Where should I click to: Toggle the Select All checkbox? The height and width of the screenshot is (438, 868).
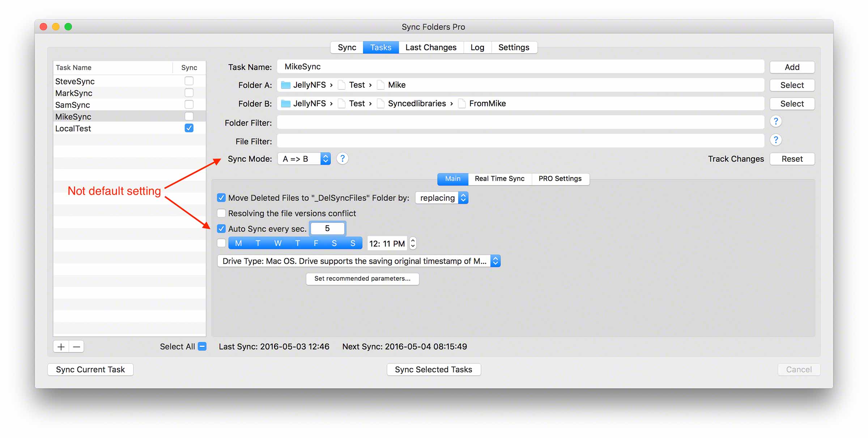[x=203, y=347]
